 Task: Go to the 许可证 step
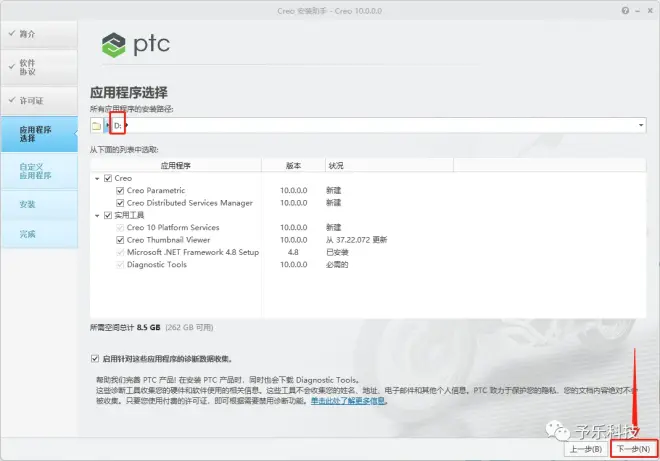(x=39, y=101)
